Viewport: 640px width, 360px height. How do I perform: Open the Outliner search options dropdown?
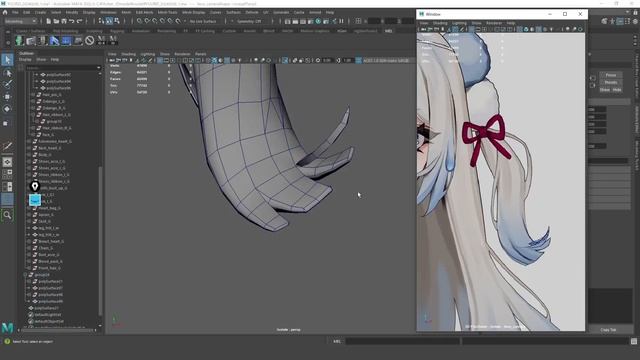click(99, 68)
